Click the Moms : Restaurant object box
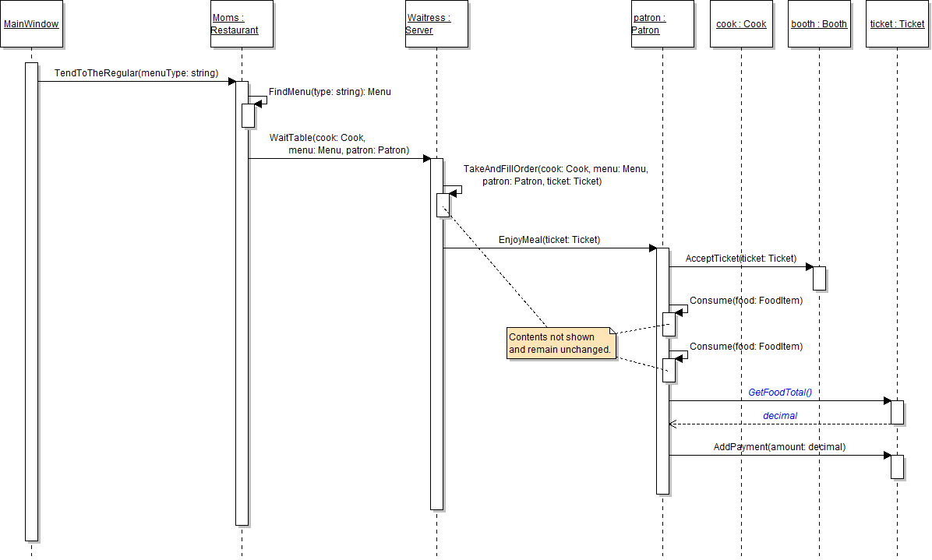The height and width of the screenshot is (560, 932). (242, 24)
